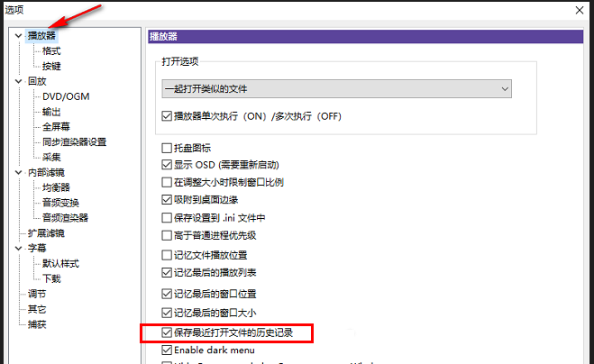
Task: Collapse the 字幕 tree node
Action: pyautogui.click(x=18, y=248)
